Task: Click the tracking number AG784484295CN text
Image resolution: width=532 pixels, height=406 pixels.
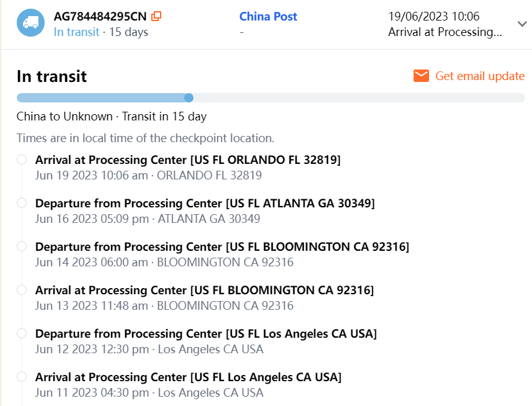Action: pos(100,16)
